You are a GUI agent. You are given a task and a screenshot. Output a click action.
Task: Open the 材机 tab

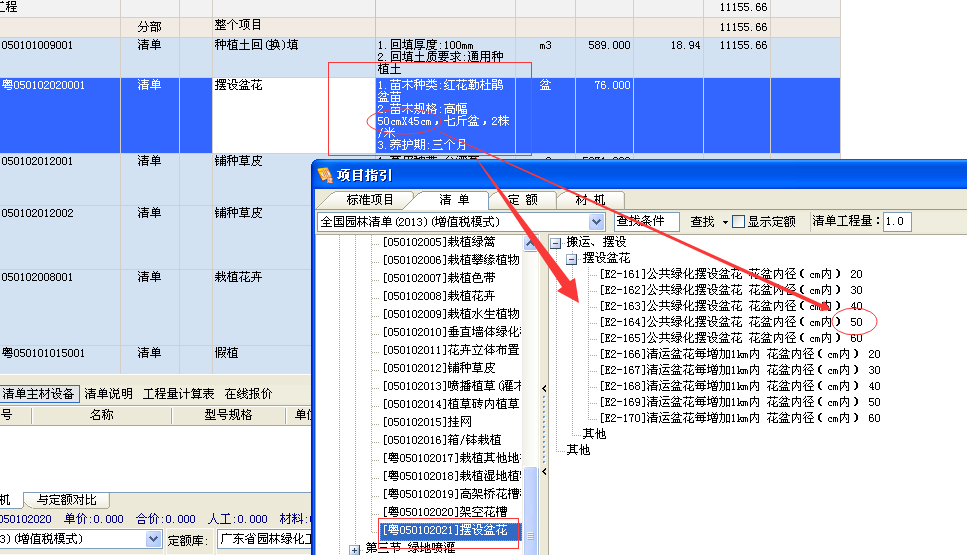(x=590, y=200)
